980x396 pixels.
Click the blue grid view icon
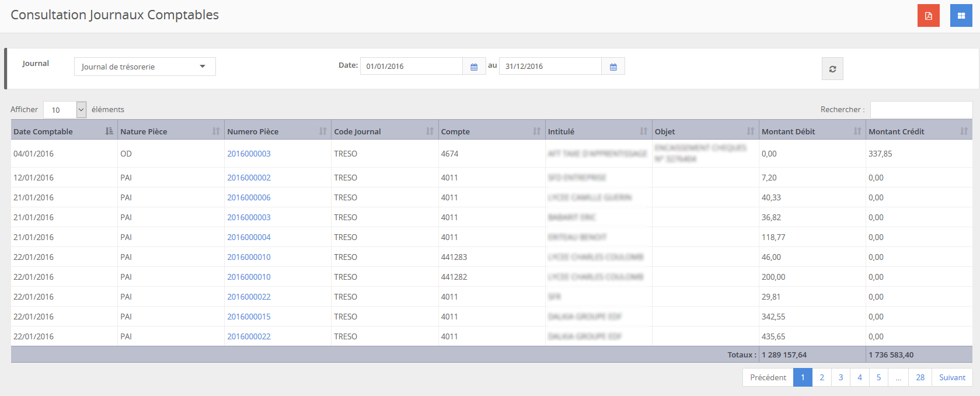pyautogui.click(x=961, y=16)
